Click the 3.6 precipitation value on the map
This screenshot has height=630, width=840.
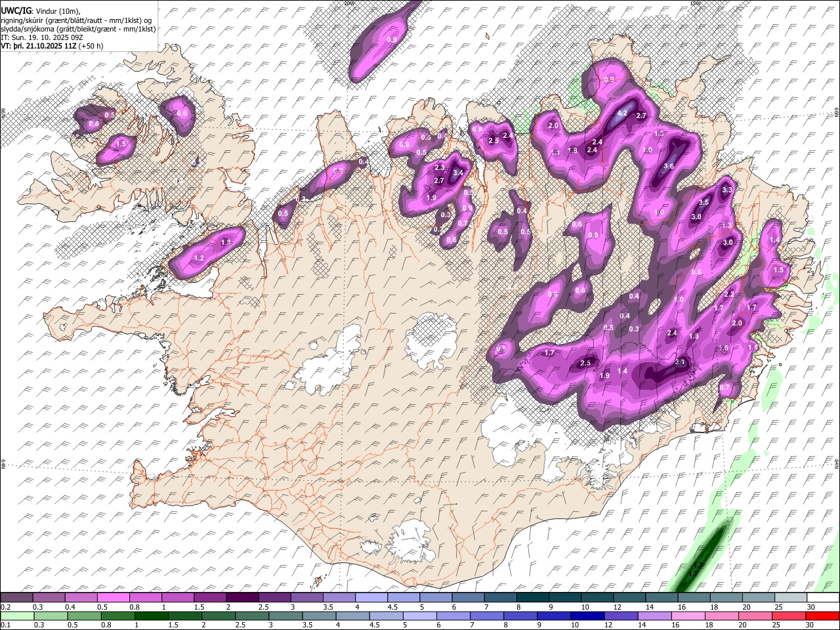[669, 166]
